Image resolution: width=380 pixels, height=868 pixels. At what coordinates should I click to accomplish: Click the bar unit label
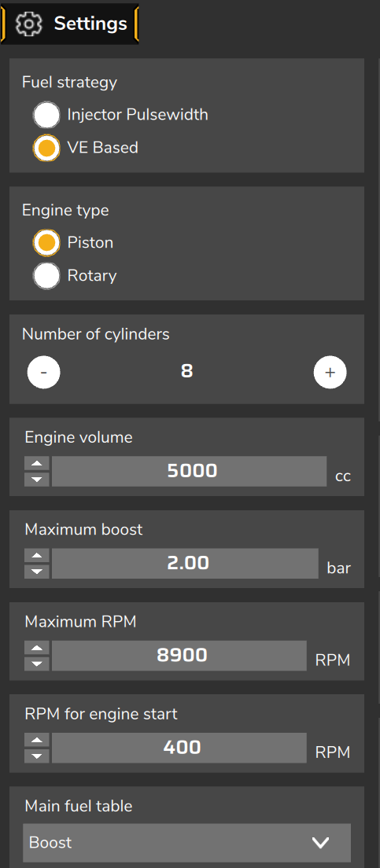click(339, 568)
